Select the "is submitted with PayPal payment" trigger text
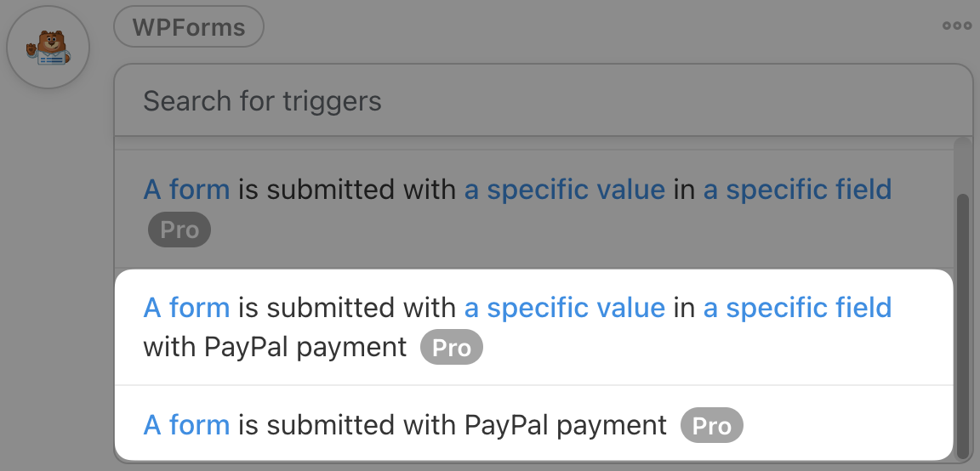 (452, 425)
